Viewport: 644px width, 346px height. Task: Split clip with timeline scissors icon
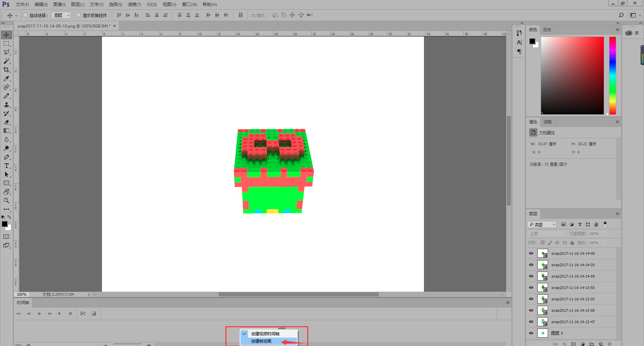click(83, 313)
